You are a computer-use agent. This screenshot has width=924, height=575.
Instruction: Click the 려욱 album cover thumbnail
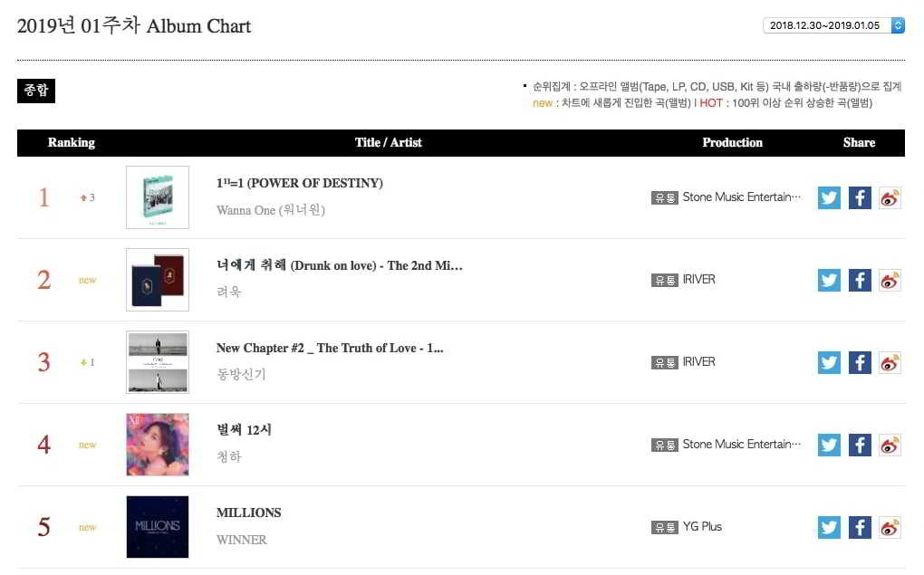[158, 280]
